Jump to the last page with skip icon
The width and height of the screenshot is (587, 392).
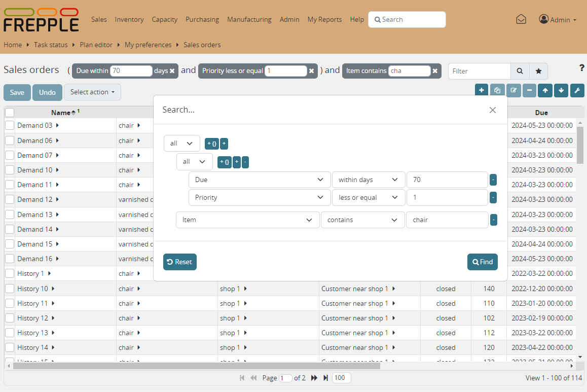325,378
